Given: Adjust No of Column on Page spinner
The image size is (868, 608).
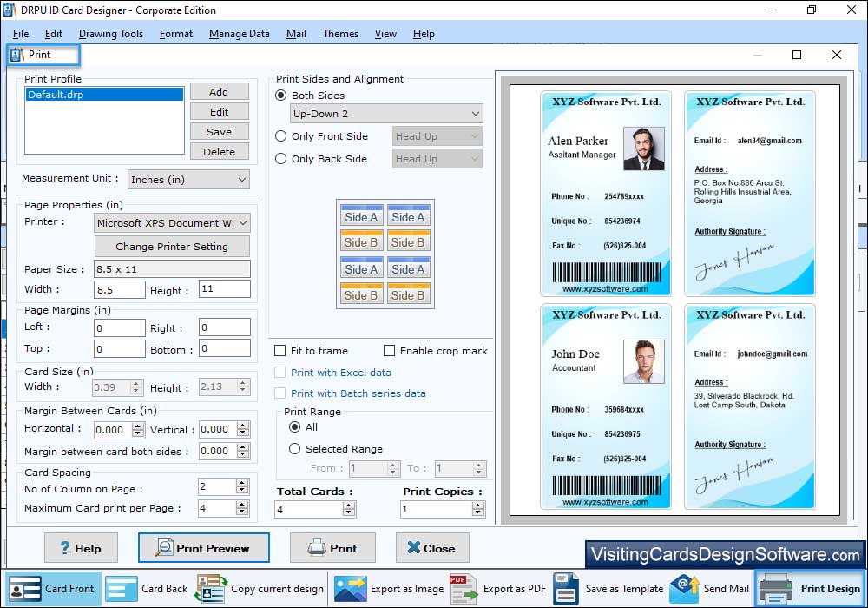Looking at the screenshot, I should coord(242,486).
